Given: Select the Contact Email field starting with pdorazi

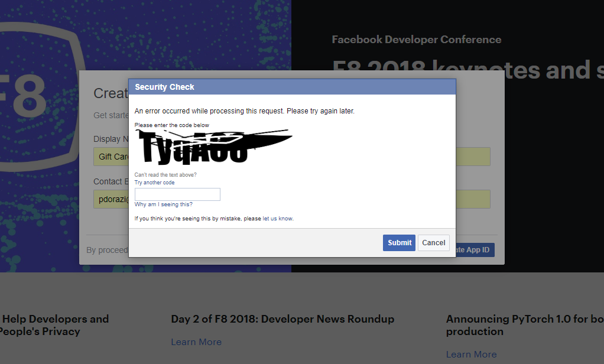Looking at the screenshot, I should click(111, 199).
